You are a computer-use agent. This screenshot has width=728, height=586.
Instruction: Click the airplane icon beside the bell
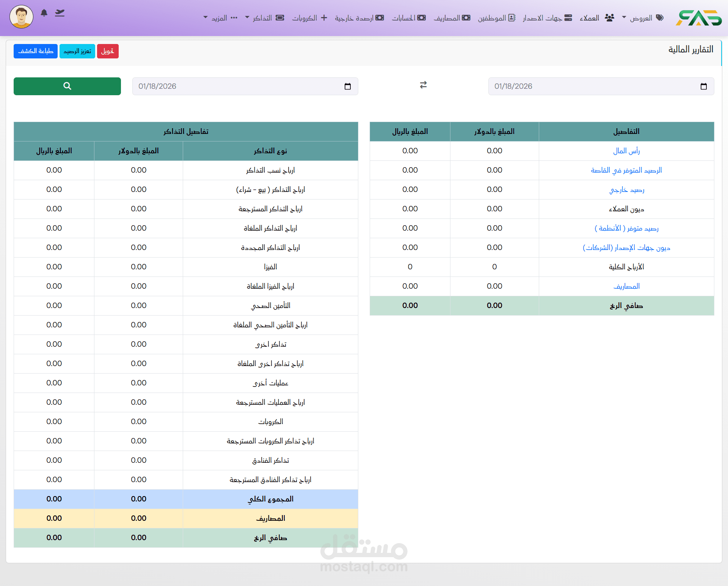[60, 13]
